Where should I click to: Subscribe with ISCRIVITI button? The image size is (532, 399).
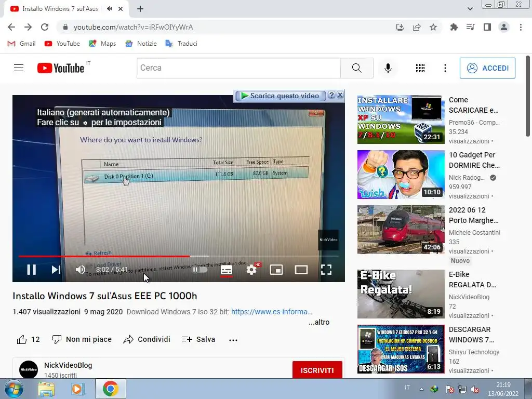[317, 370]
